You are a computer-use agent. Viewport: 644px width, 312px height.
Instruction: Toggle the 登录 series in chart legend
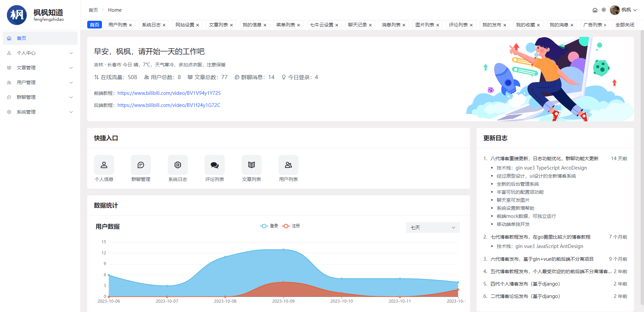pos(269,226)
